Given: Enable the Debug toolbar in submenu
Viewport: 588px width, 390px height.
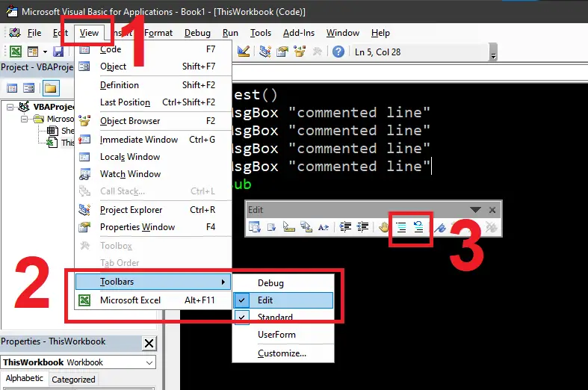Looking at the screenshot, I should 283,283.
